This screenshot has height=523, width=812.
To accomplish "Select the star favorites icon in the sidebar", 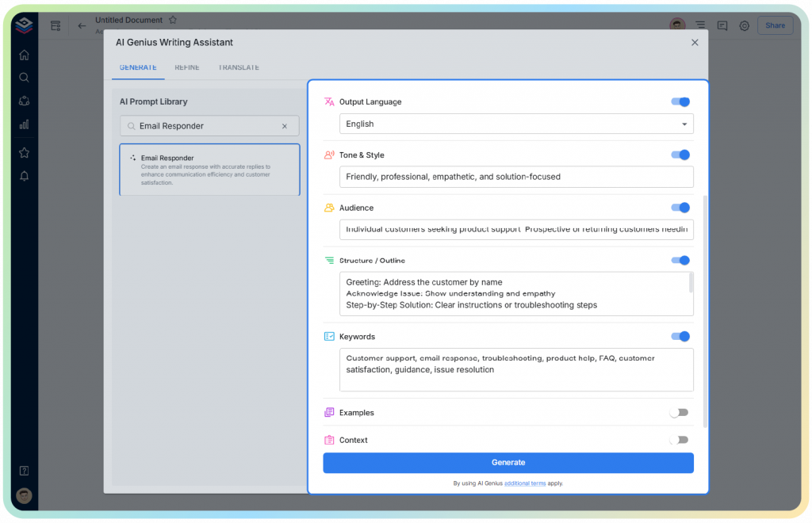I will pos(24,152).
